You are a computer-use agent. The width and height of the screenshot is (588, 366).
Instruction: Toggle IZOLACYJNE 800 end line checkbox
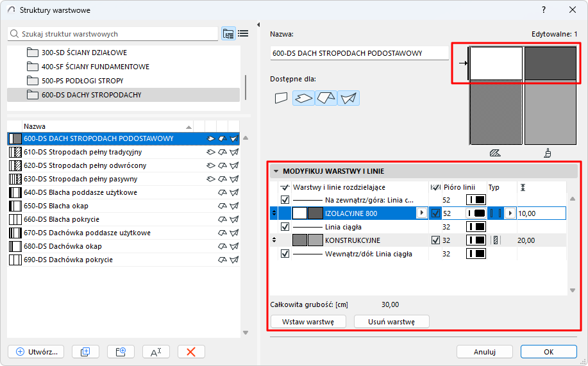point(435,213)
